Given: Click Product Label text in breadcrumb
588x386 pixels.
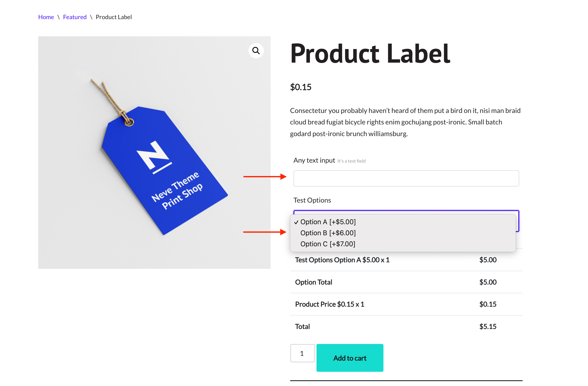Looking at the screenshot, I should click(x=114, y=17).
